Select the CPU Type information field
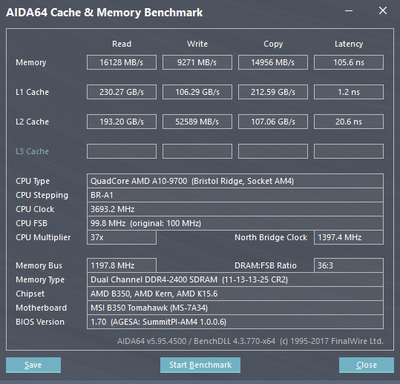Image resolution: width=400 pixels, height=384 pixels. tap(235, 181)
